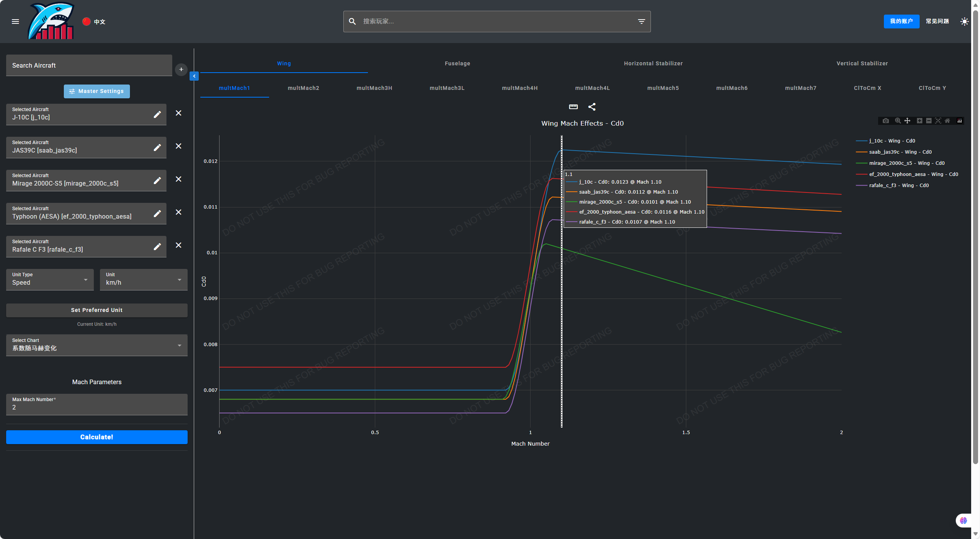This screenshot has height=539, width=980.
Task: Click the share chart icon
Action: (x=592, y=107)
